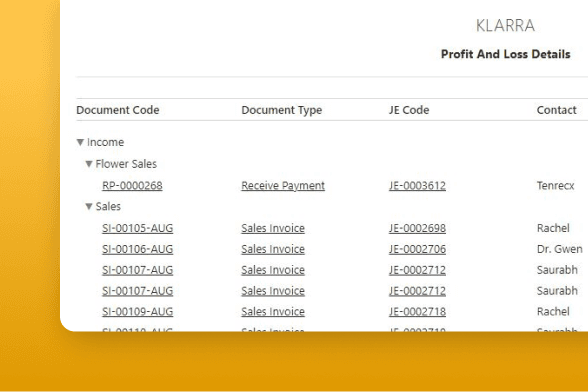Click the Document Code column header
This screenshot has width=588, height=392.
[118, 110]
